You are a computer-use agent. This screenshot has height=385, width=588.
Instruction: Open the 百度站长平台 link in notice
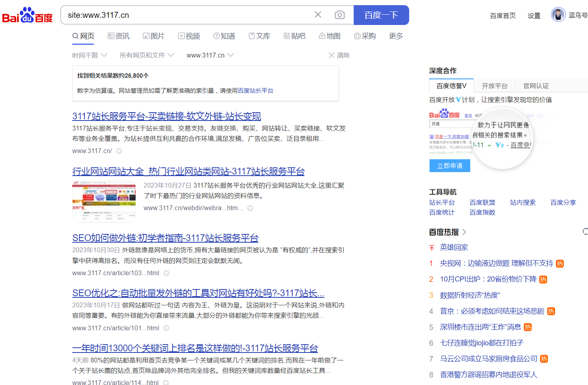click(255, 91)
